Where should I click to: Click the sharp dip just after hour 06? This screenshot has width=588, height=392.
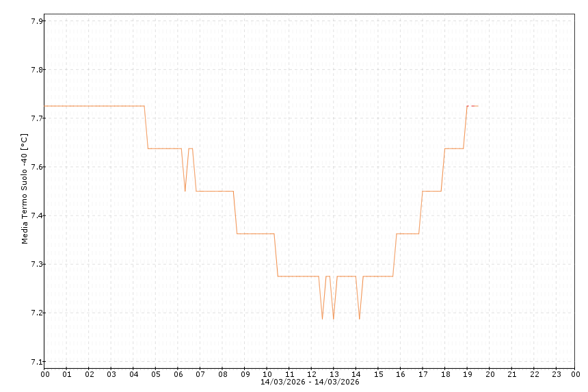pos(185,191)
